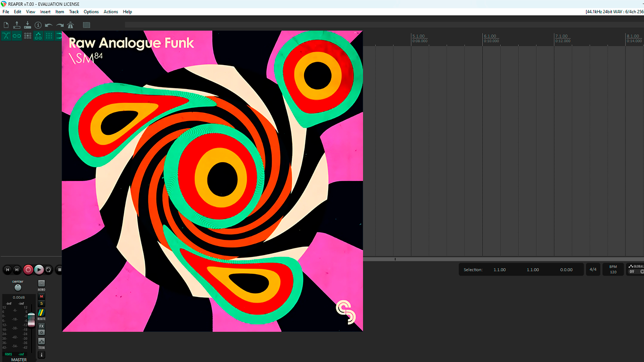
Task: Toggle snap magnet icon
Action: click(x=59, y=36)
